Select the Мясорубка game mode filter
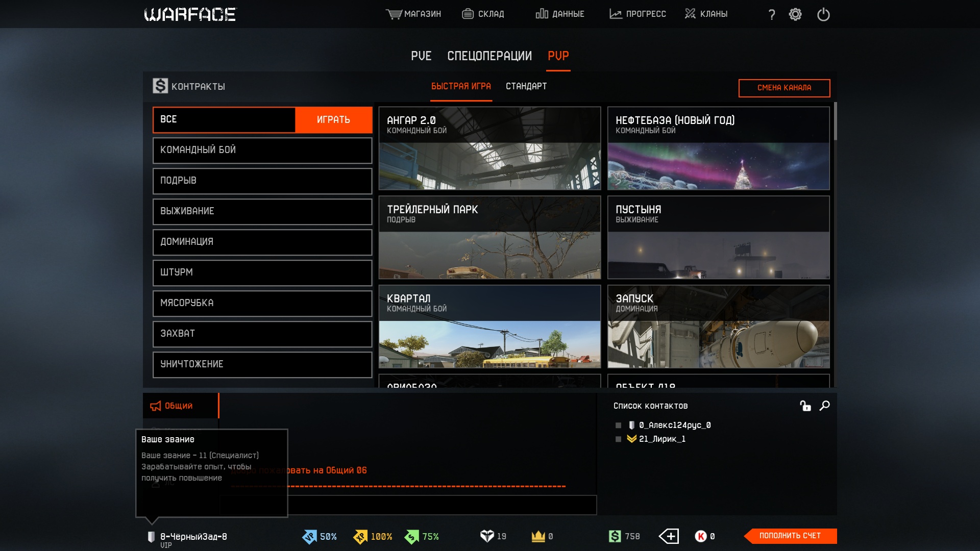Viewport: 980px width, 551px height. tap(262, 303)
